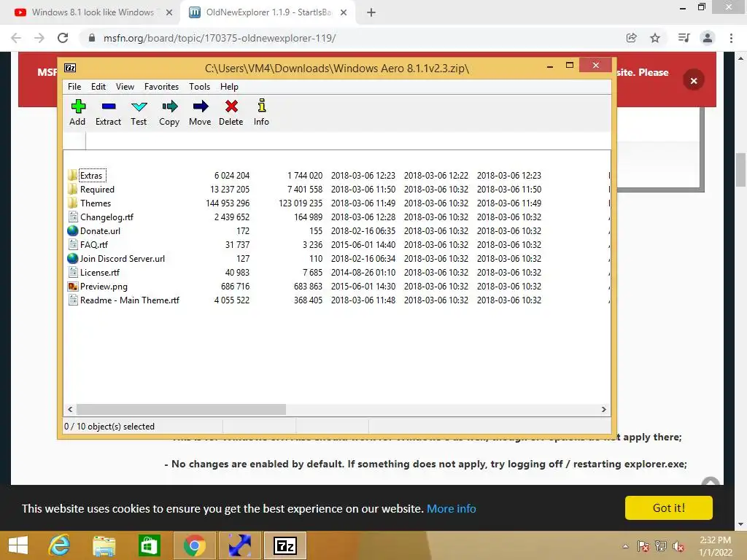The height and width of the screenshot is (560, 747).
Task: Dismiss the red MSFN banner
Action: (694, 80)
